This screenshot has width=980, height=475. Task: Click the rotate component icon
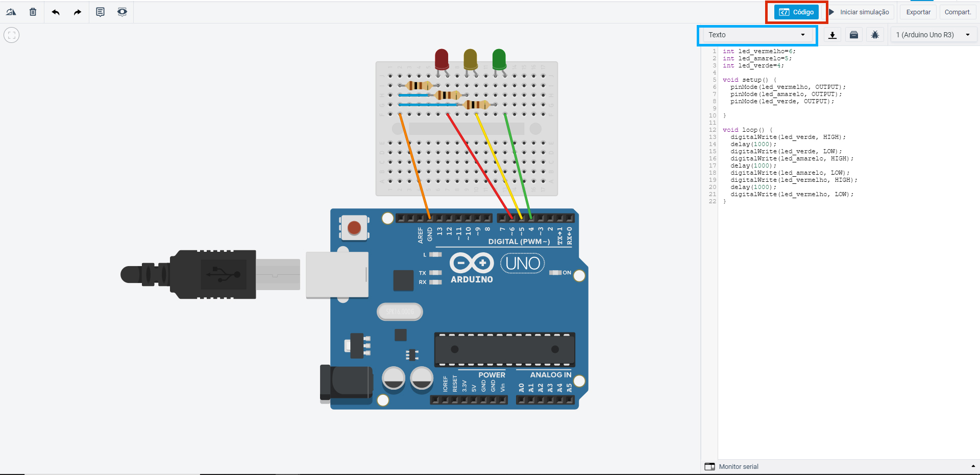pyautogui.click(x=11, y=12)
